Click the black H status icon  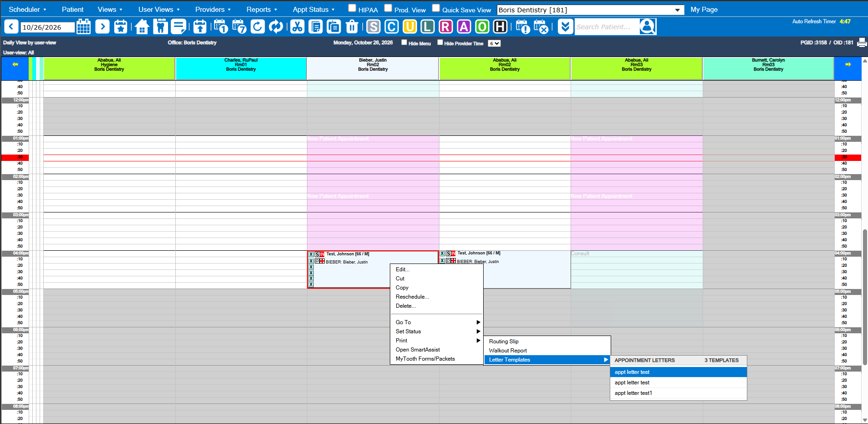click(x=500, y=27)
